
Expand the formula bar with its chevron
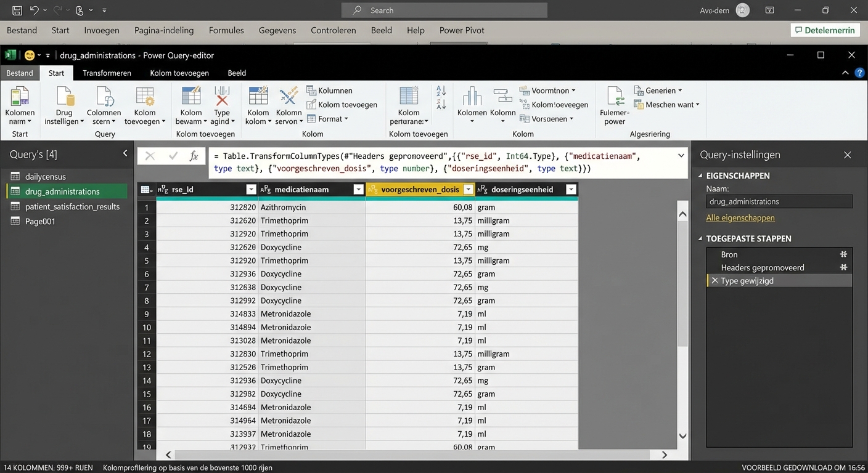(x=681, y=155)
